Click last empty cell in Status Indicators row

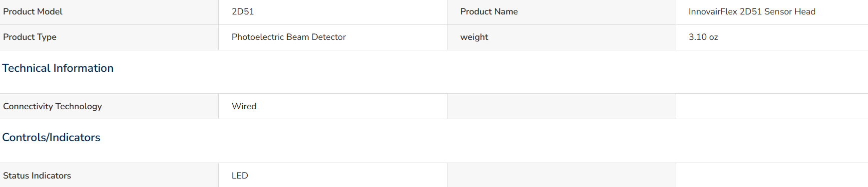pos(772,175)
